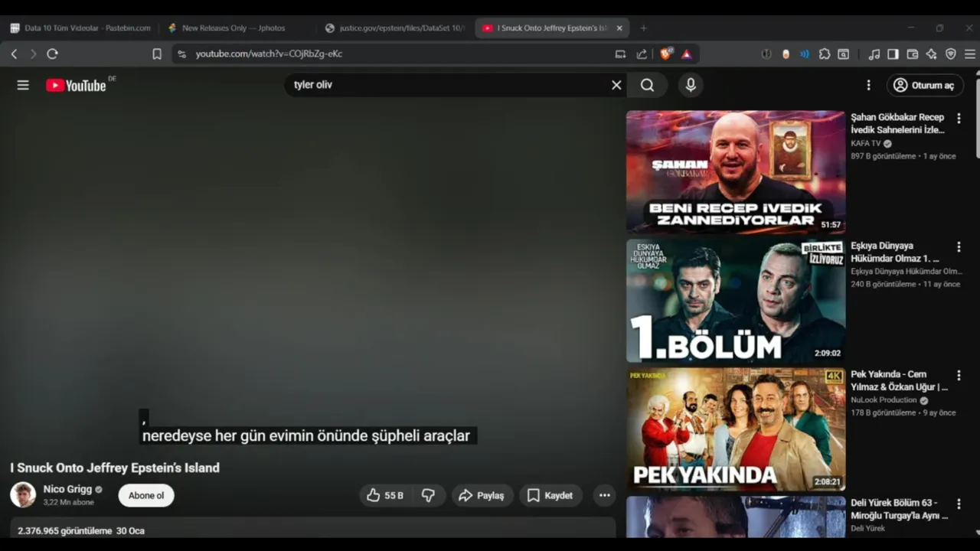The width and height of the screenshot is (980, 551).
Task: Save the video with Kaydet
Action: pyautogui.click(x=550, y=495)
